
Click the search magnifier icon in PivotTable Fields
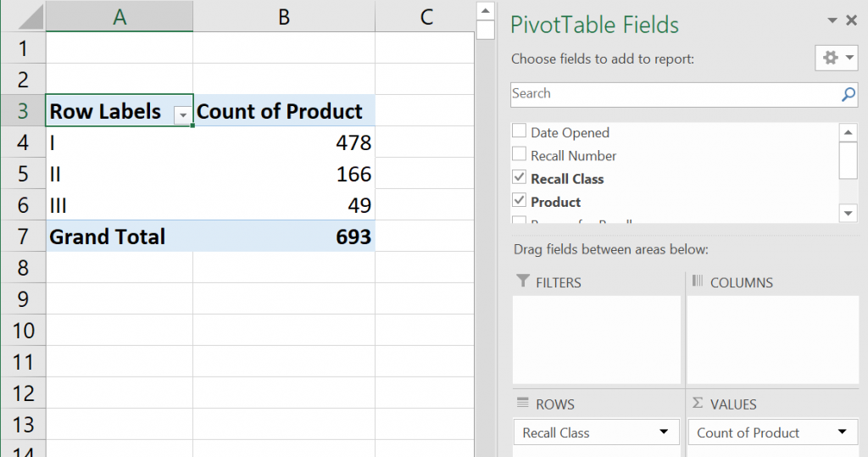[848, 95]
